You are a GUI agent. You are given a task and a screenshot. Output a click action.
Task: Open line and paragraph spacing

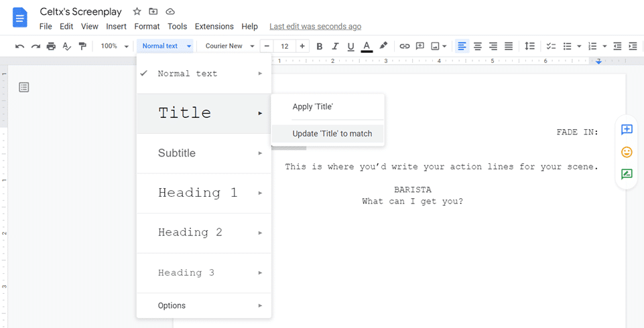[x=530, y=46]
